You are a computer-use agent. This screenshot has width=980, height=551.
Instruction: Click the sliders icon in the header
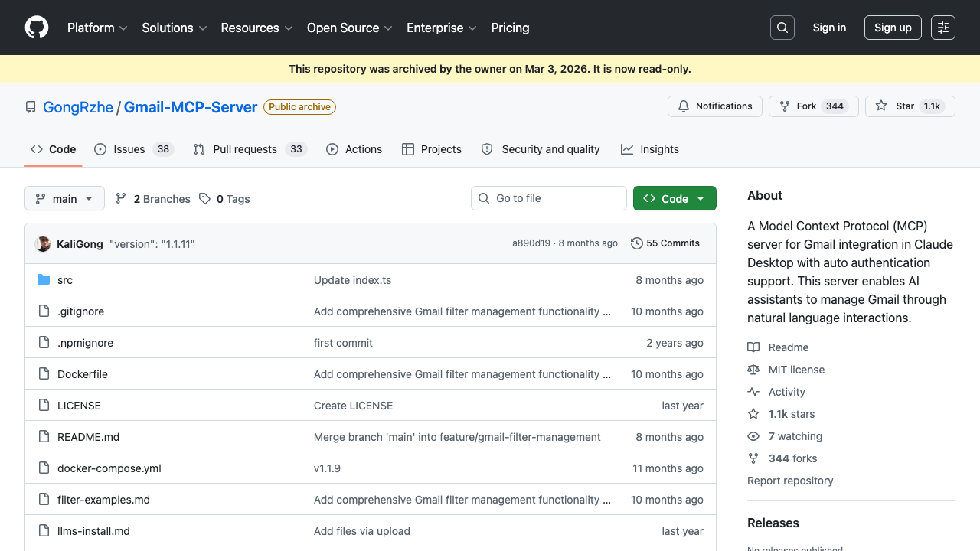(942, 28)
